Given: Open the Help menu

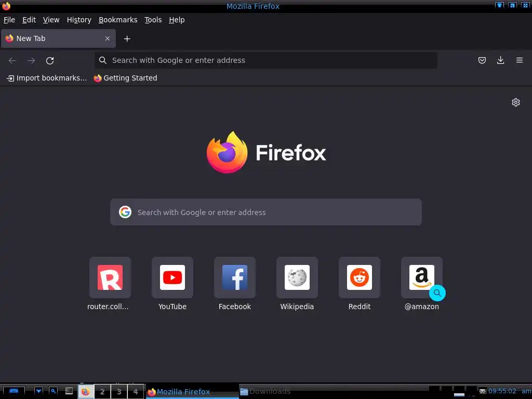Looking at the screenshot, I should click(177, 20).
